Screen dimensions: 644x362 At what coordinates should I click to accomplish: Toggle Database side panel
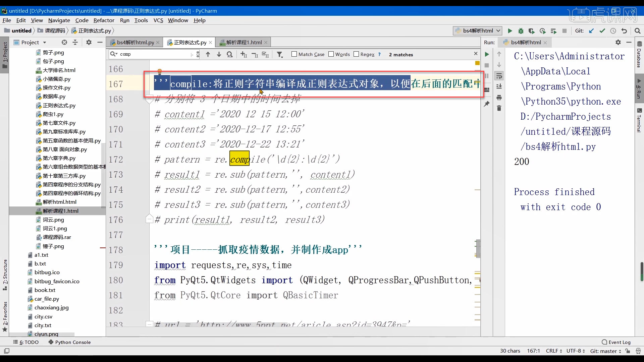(x=639, y=55)
